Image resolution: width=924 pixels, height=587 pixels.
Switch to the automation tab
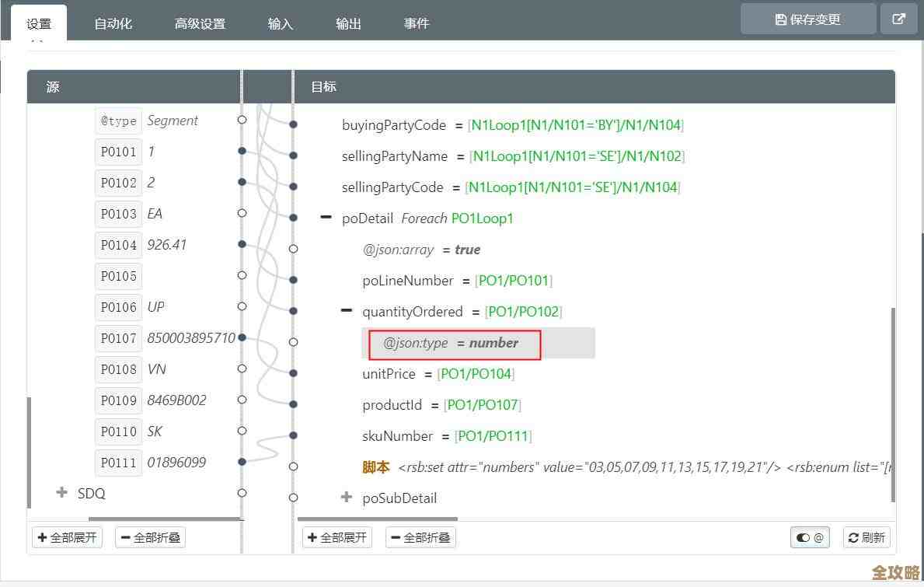pos(113,23)
